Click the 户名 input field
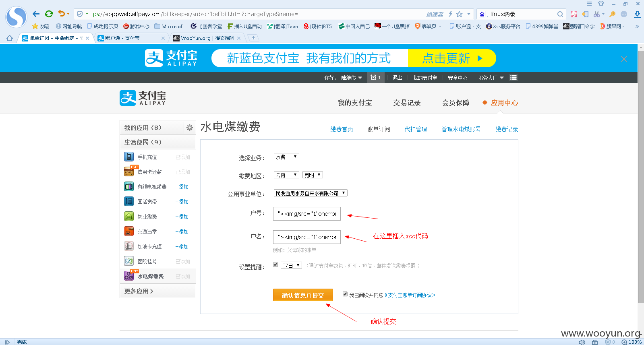 pyautogui.click(x=307, y=237)
